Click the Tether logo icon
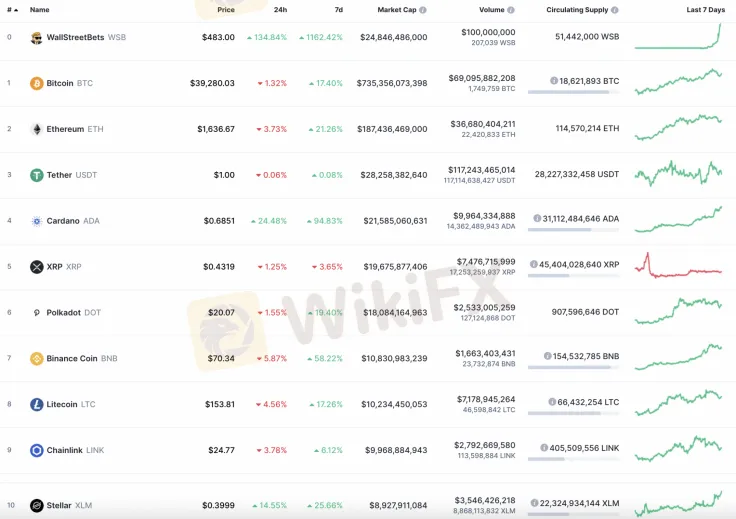 [37, 175]
